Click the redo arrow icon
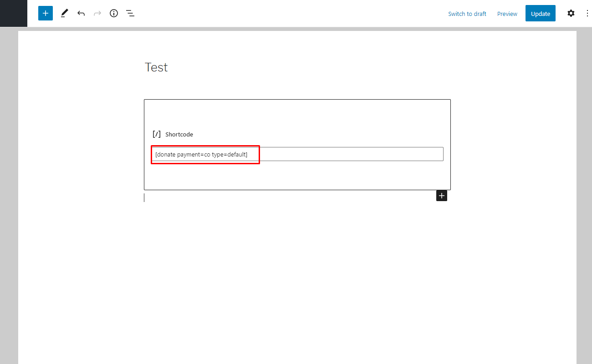 click(x=97, y=13)
